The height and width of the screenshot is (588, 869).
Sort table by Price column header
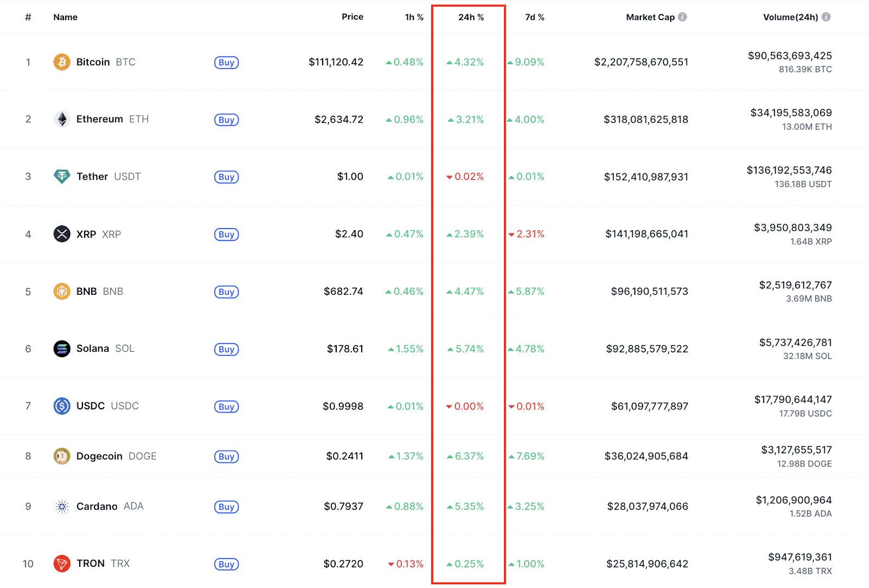(x=352, y=17)
